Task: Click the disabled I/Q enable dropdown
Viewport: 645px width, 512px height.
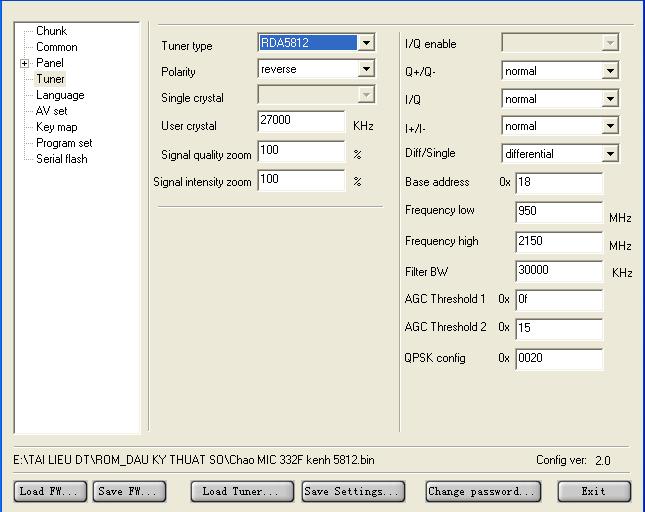Action: pos(560,42)
